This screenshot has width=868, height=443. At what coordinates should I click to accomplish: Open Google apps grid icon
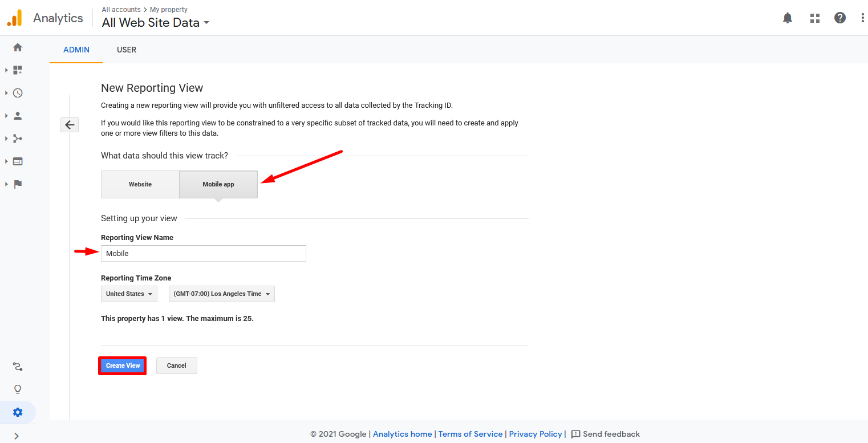[x=815, y=18]
